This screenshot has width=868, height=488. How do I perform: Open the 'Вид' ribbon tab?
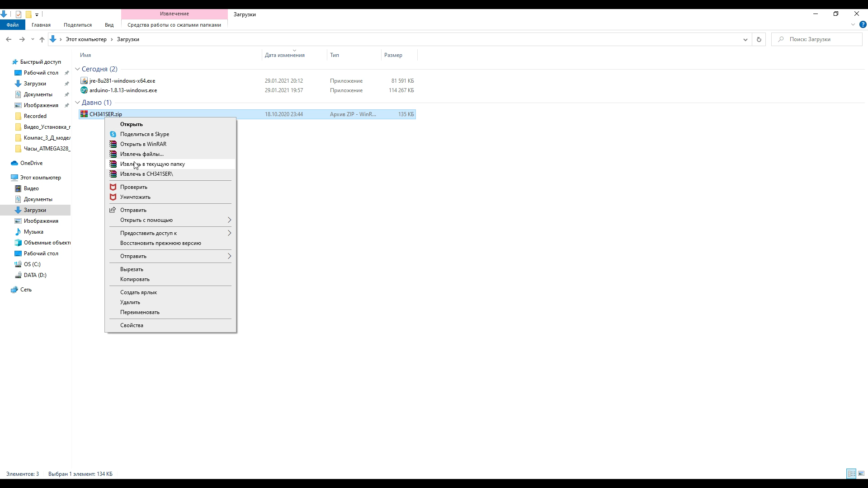109,25
